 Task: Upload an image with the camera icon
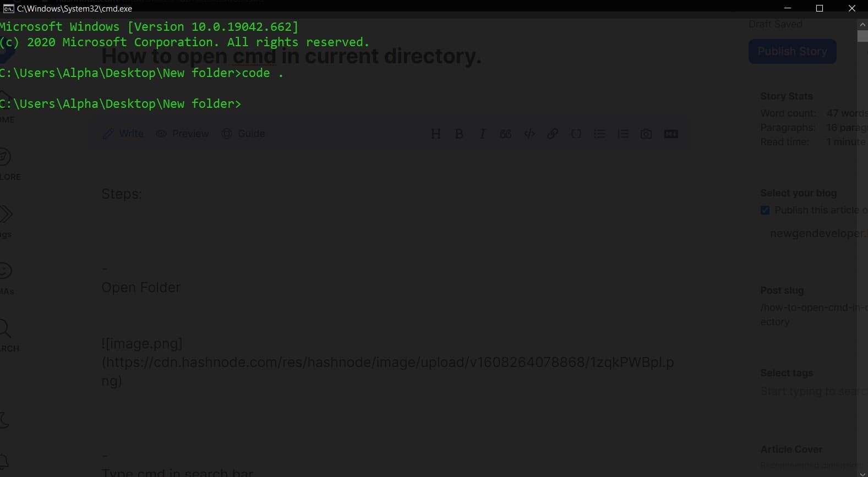pyautogui.click(x=646, y=134)
